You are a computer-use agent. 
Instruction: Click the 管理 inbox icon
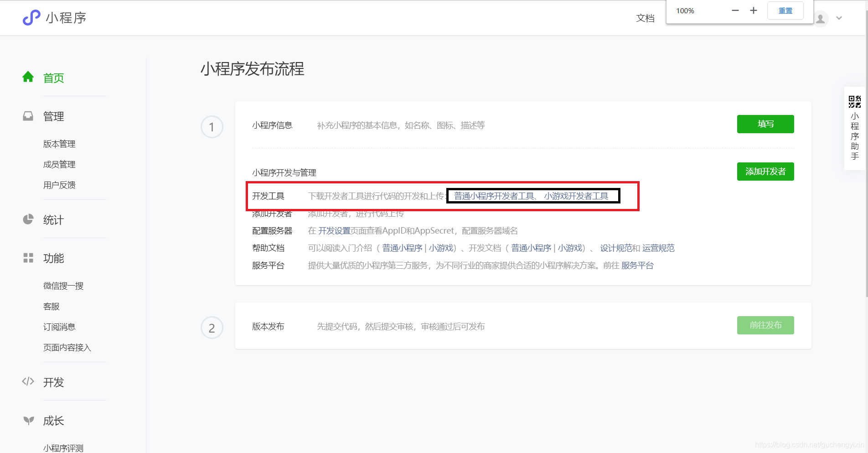28,116
